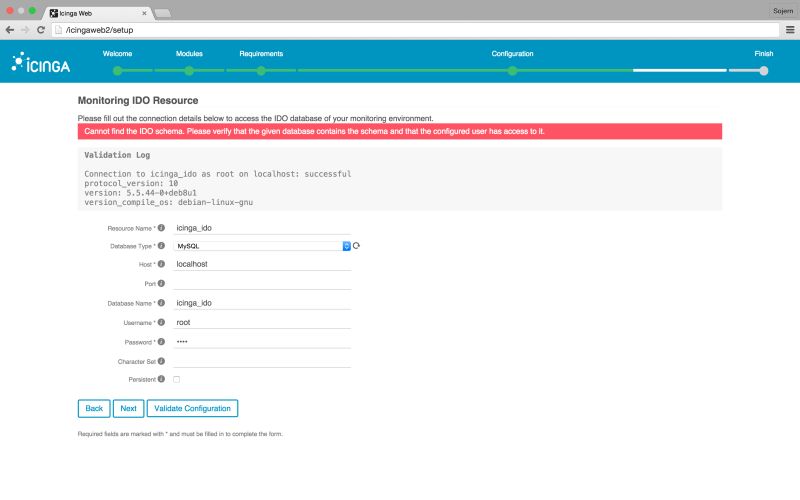The width and height of the screenshot is (800, 500).
Task: Go to the Configuration setup step
Action: point(512,54)
